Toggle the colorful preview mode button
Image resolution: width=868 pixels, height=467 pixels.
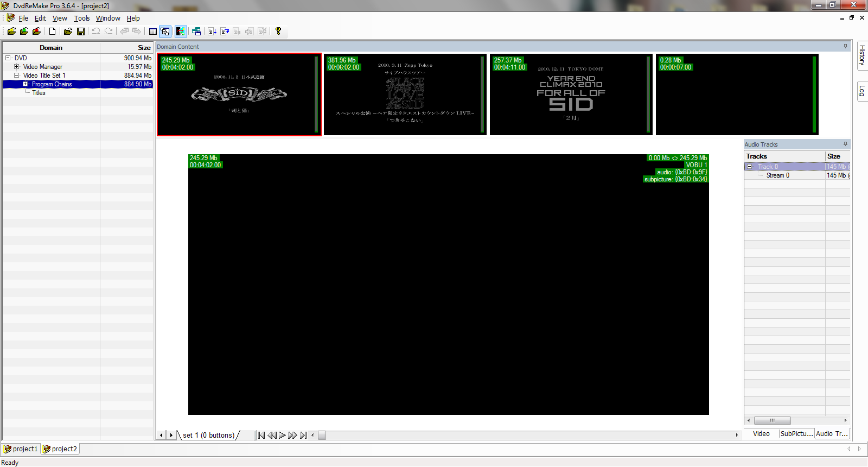[180, 31]
